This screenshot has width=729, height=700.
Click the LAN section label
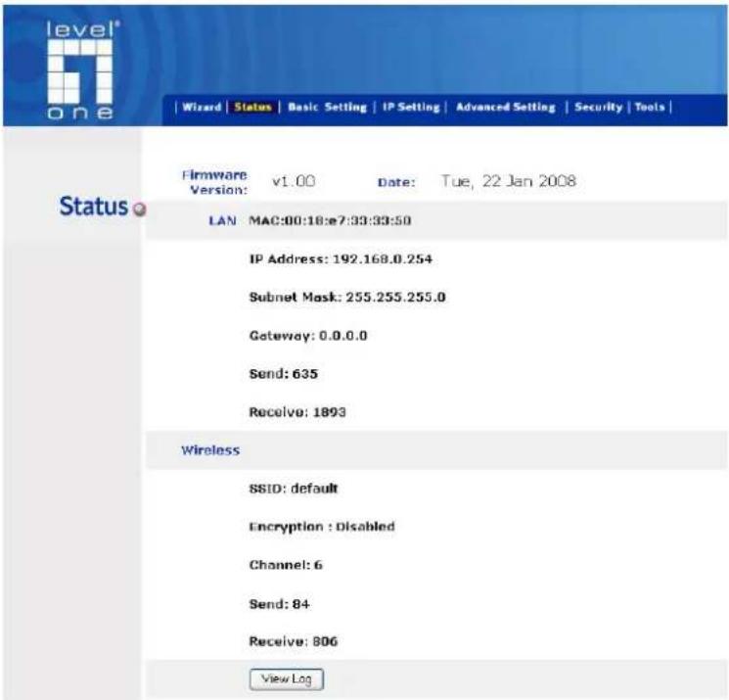(222, 220)
